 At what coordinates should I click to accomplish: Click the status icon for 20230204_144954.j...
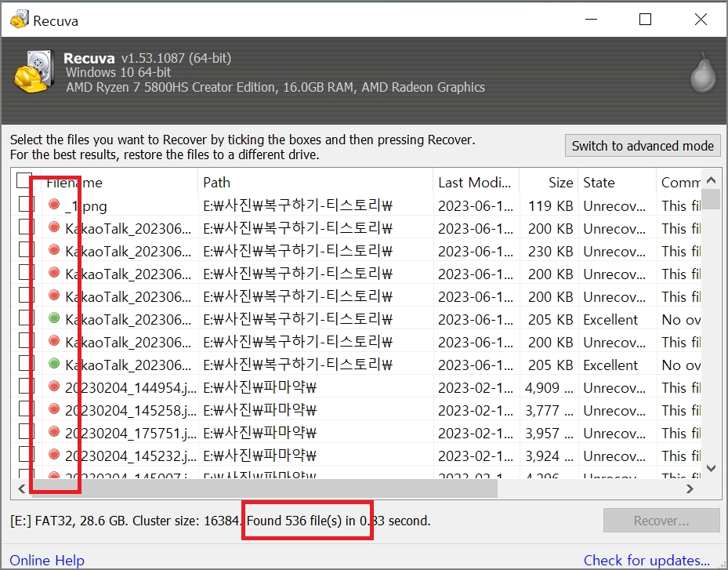(54, 387)
